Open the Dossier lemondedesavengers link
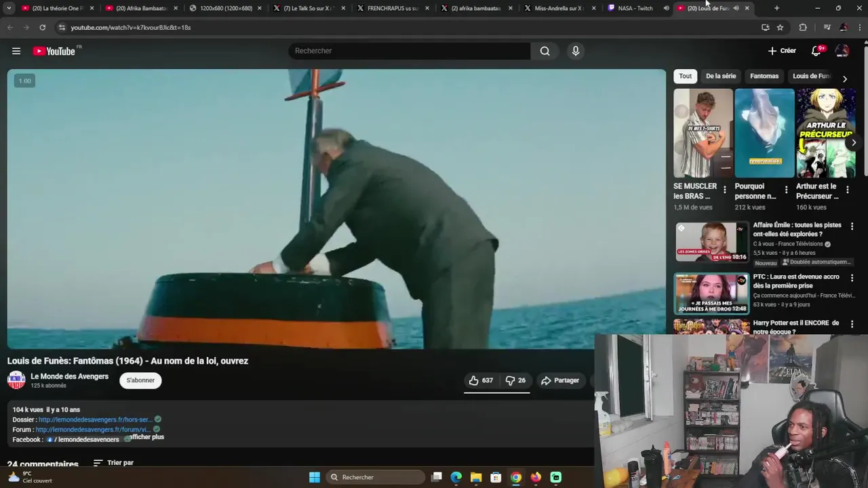The width and height of the screenshot is (868, 488). 96,420
